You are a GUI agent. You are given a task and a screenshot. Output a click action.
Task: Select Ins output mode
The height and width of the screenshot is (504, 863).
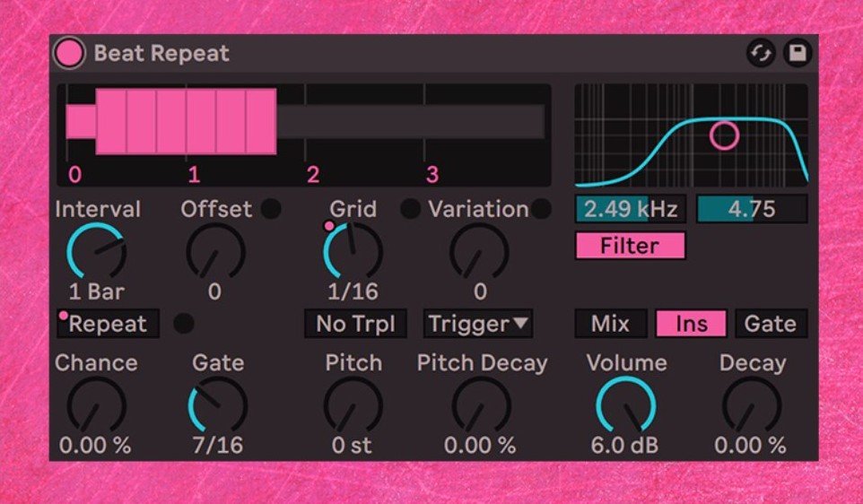[x=692, y=324]
